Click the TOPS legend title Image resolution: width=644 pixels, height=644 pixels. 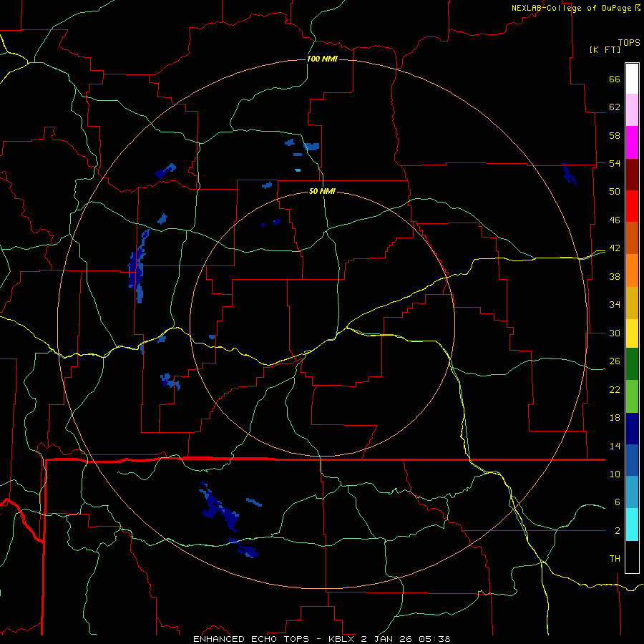point(629,42)
